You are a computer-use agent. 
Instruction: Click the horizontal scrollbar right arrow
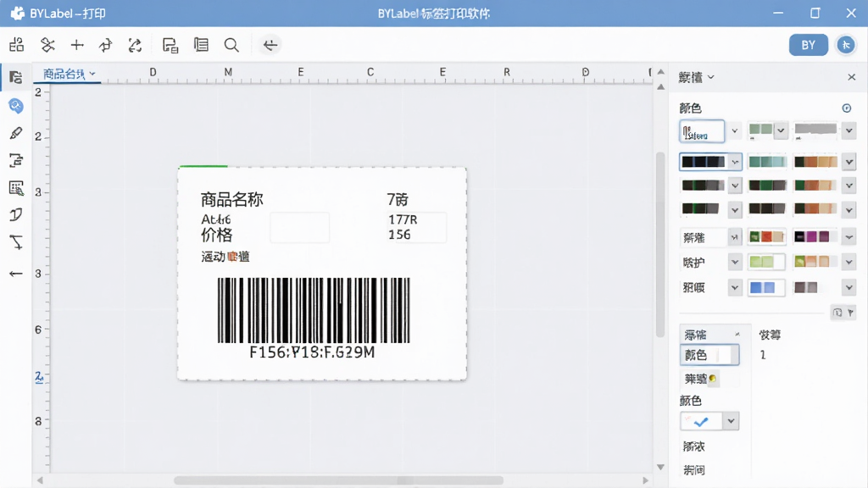coord(645,480)
